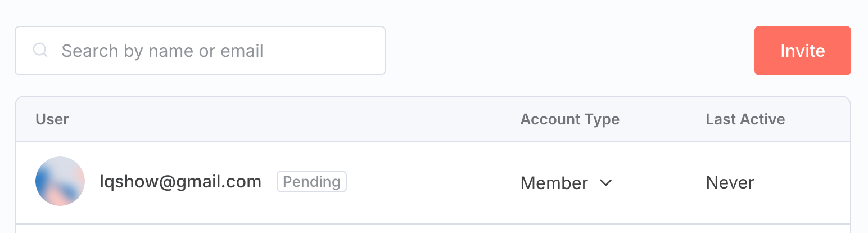Sort by the Account Type column header

pos(569,119)
